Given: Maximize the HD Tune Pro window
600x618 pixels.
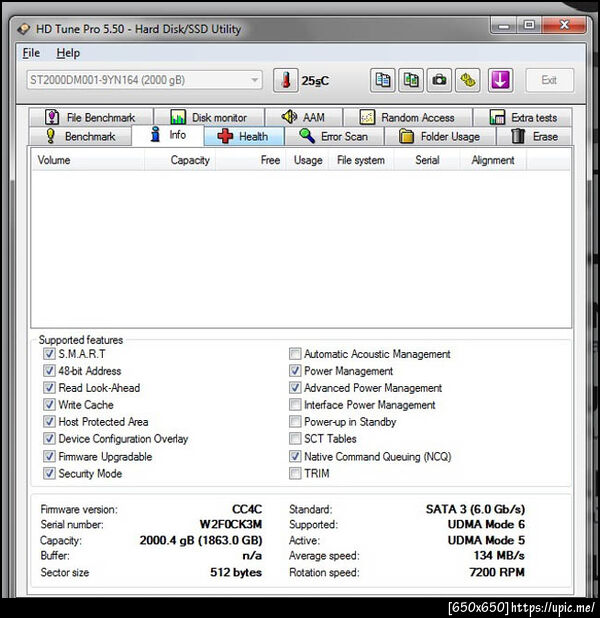Looking at the screenshot, I should pos(529,25).
